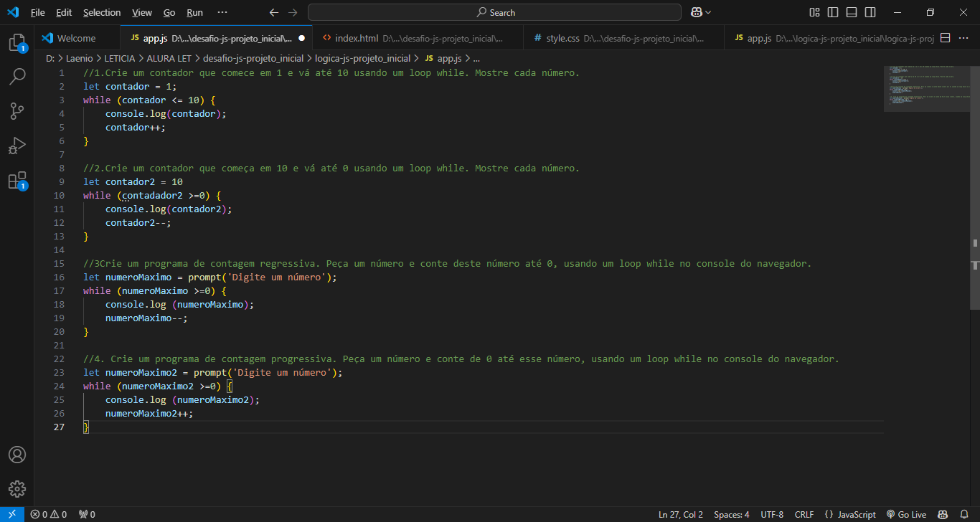Open the File menu
Image resolution: width=980 pixels, height=522 pixels.
tap(37, 12)
